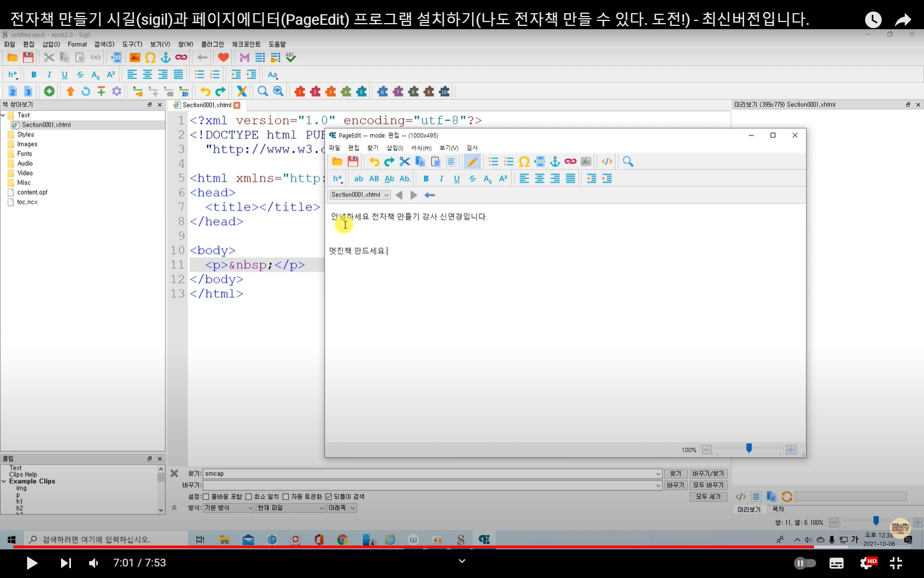Click the code view icon in PageEdit

[607, 161]
